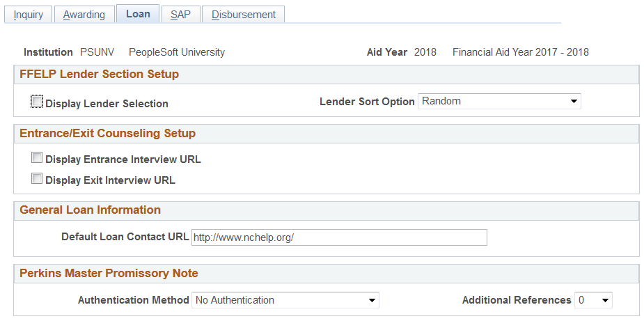Open the Additional References dropdown
This screenshot has height=321, width=644.
[x=593, y=300]
